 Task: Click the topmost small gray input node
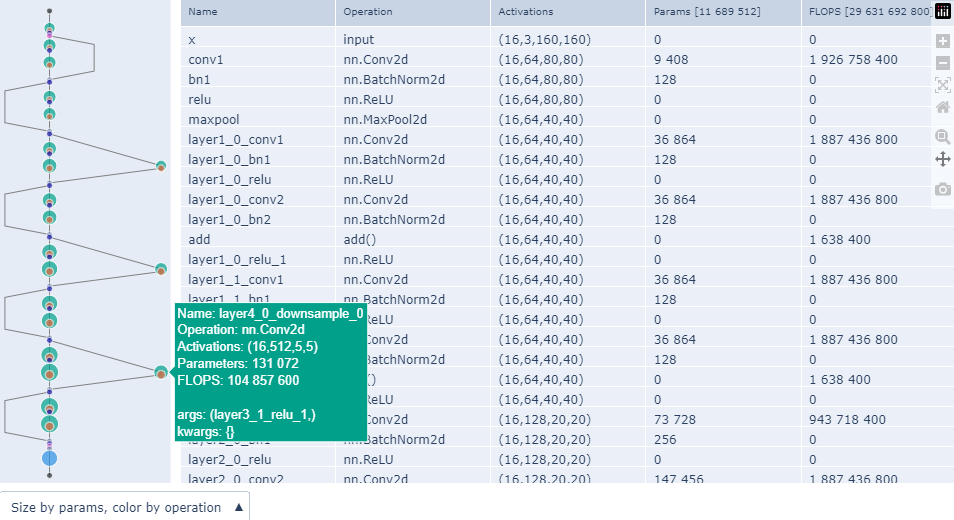coord(49,11)
